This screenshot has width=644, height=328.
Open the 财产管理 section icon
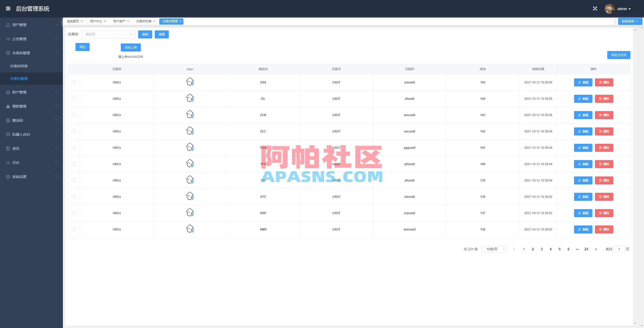coord(8,92)
